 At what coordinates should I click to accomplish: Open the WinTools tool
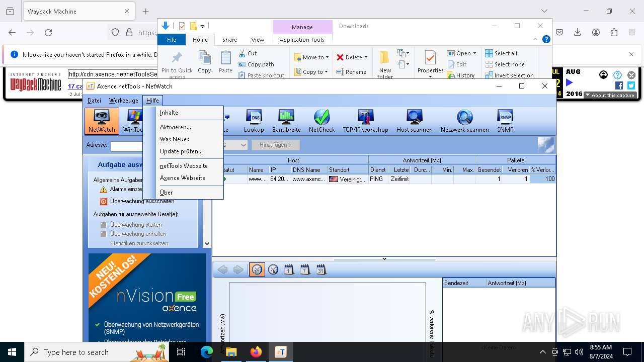click(x=133, y=121)
